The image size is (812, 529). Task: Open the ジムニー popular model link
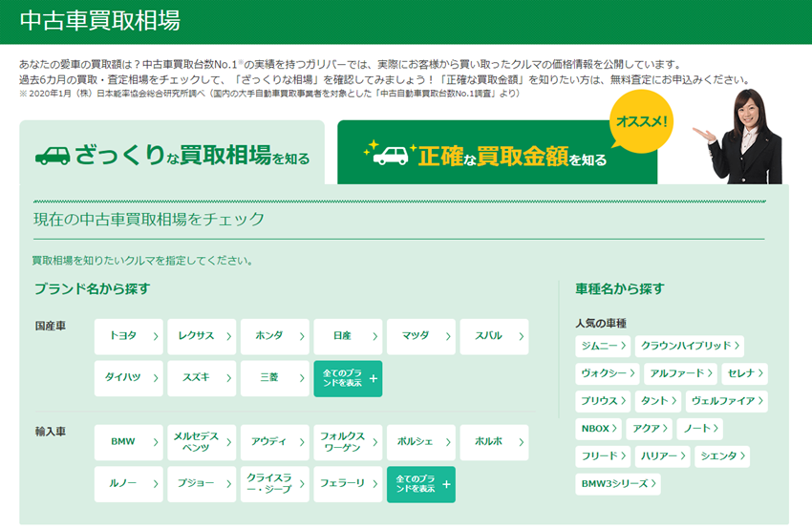click(603, 347)
